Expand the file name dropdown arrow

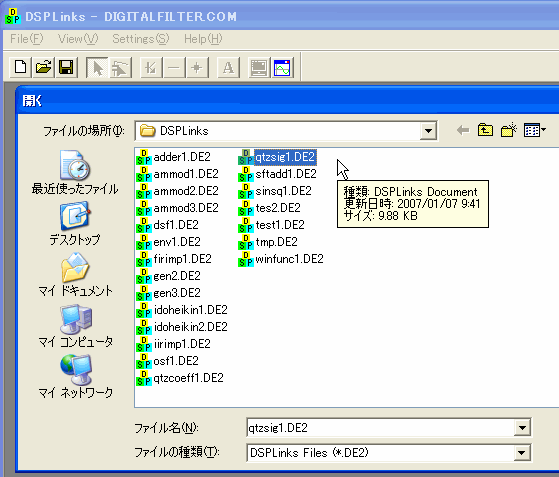(522, 427)
